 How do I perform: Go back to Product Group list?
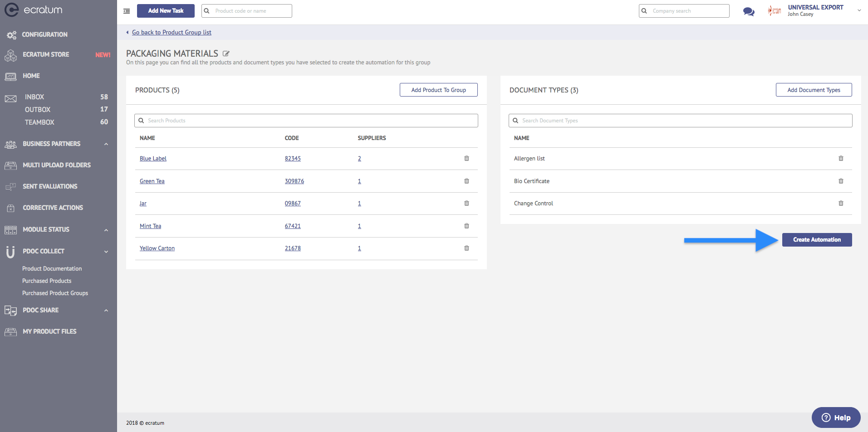pyautogui.click(x=172, y=32)
